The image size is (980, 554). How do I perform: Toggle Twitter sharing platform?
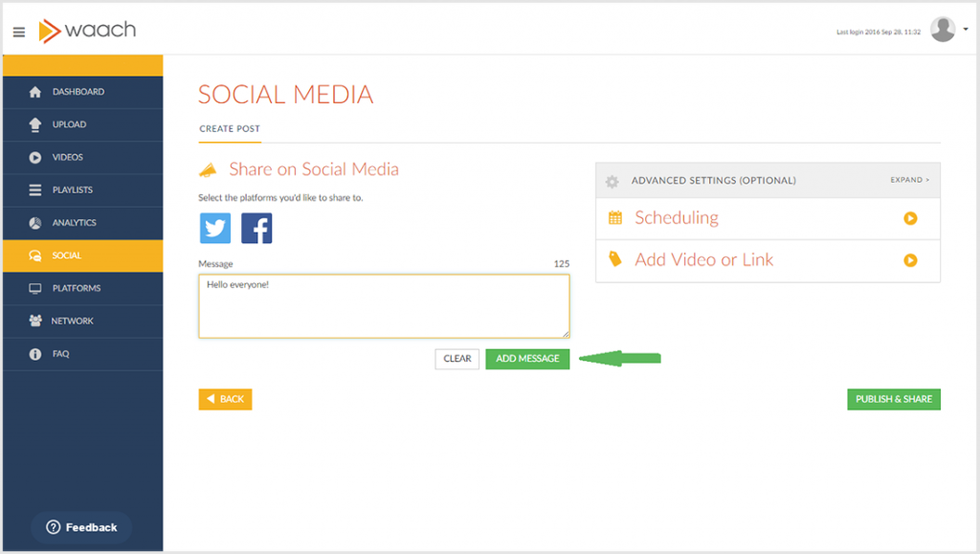pyautogui.click(x=215, y=228)
